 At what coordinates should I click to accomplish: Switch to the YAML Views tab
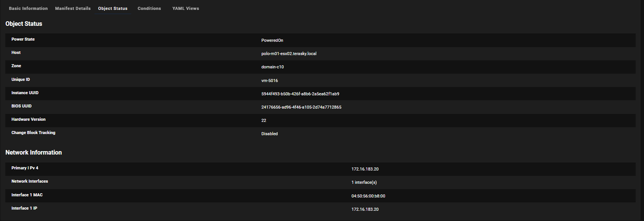coord(185,8)
